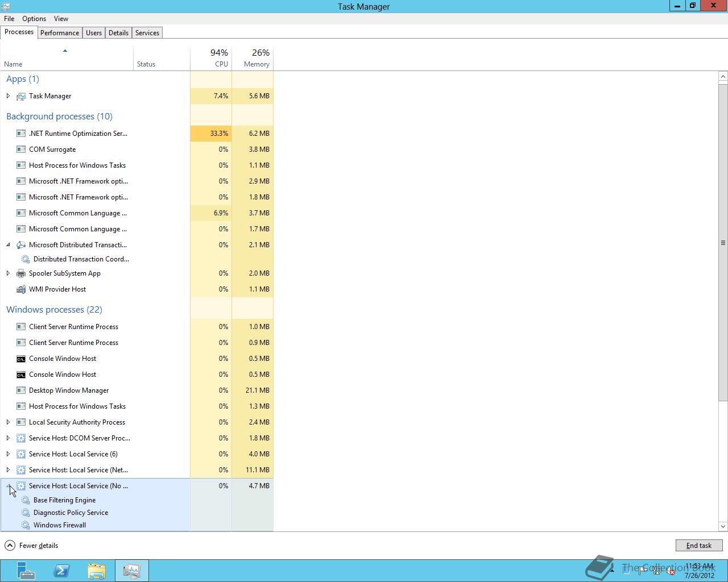Click the WMI Provider Host icon
The height and width of the screenshot is (582, 728).
[x=21, y=289]
